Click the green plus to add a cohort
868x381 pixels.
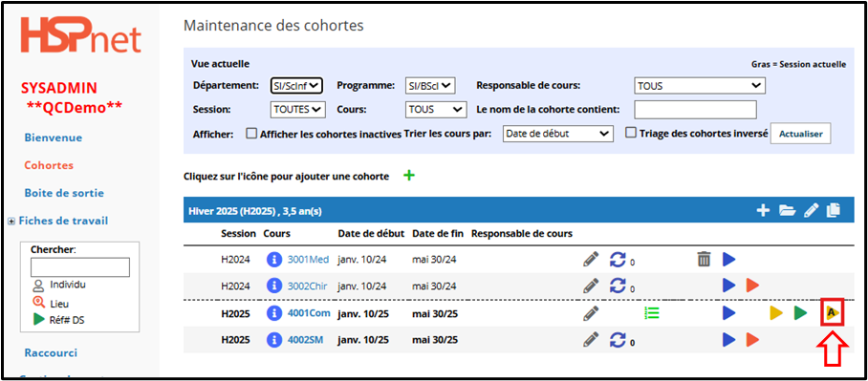click(x=408, y=176)
